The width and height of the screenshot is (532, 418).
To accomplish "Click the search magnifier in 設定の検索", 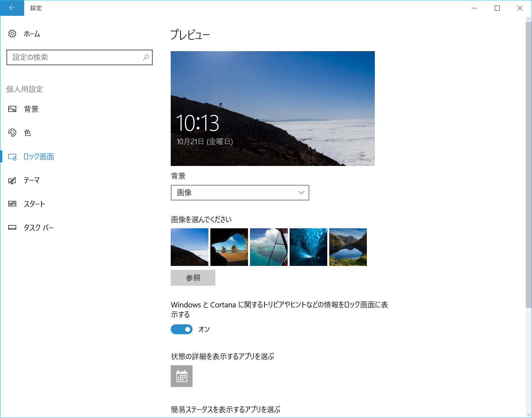I will click(x=145, y=57).
